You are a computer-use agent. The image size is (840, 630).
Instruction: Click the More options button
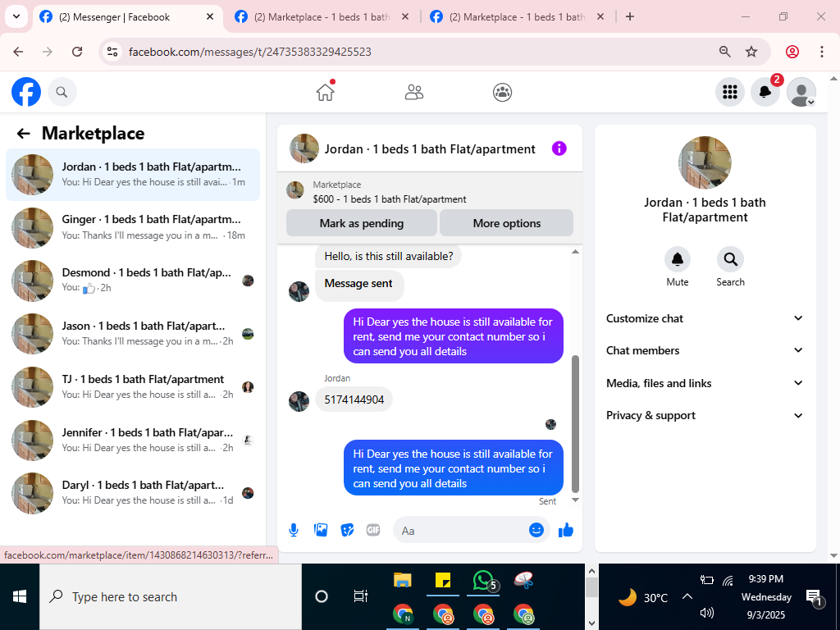coord(507,223)
